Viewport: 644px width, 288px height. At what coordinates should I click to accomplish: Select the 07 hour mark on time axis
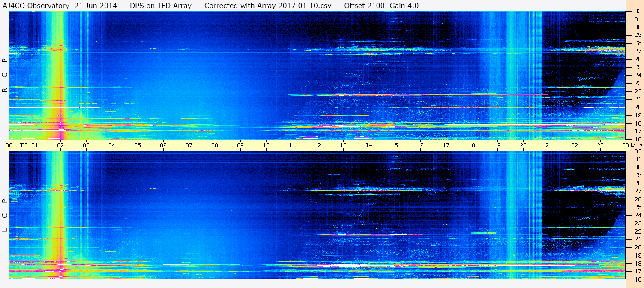[189, 145]
